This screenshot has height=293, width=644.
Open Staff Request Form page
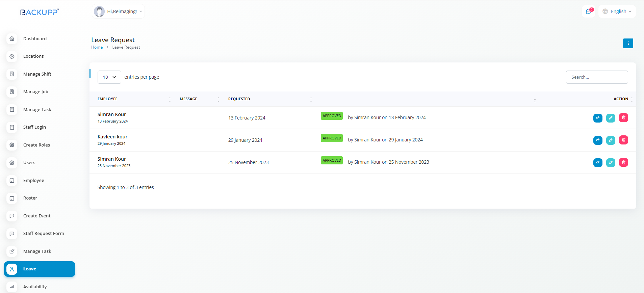click(x=44, y=234)
